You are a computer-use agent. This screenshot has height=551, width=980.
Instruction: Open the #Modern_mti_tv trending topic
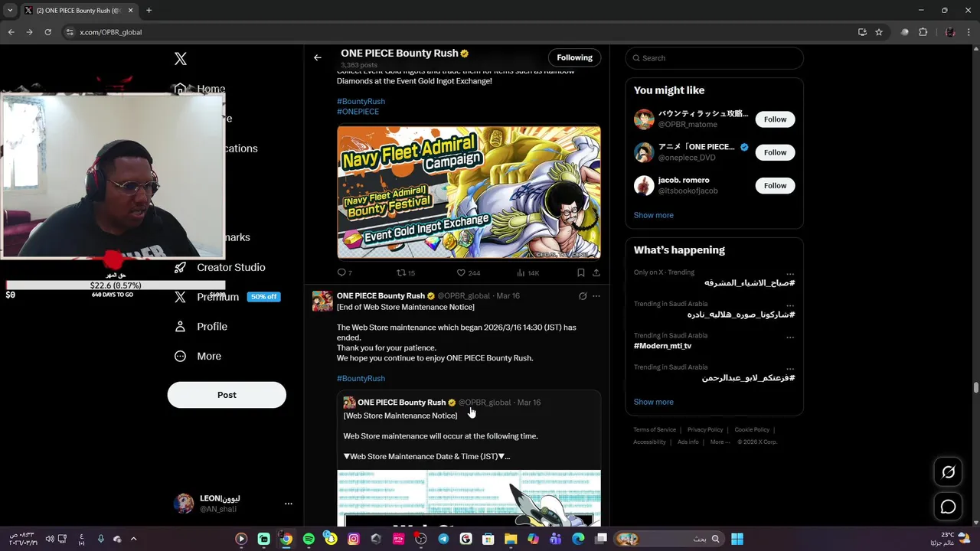pos(662,346)
